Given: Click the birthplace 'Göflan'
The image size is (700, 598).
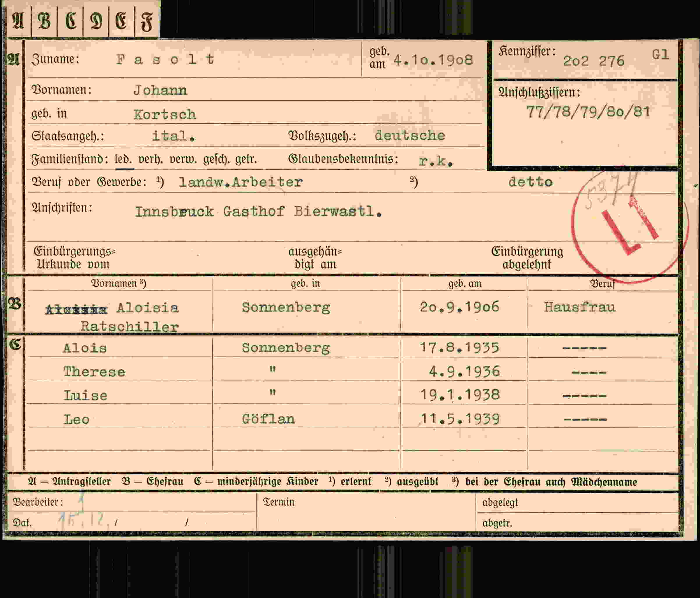Looking at the screenshot, I should pos(268,419).
